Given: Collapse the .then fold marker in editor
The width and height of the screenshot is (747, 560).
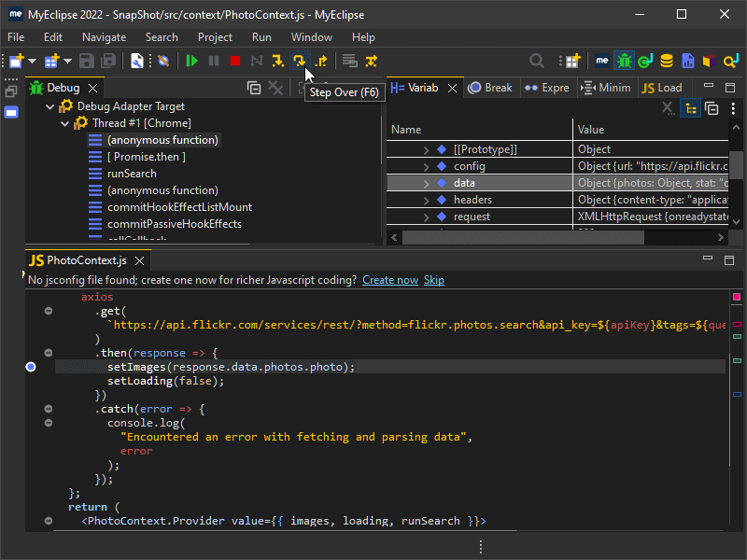Looking at the screenshot, I should pyautogui.click(x=48, y=353).
